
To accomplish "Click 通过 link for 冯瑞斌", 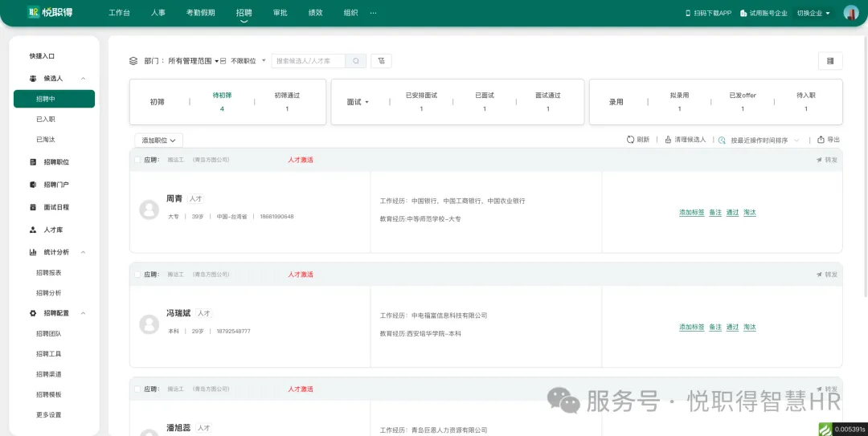I will pos(732,327).
